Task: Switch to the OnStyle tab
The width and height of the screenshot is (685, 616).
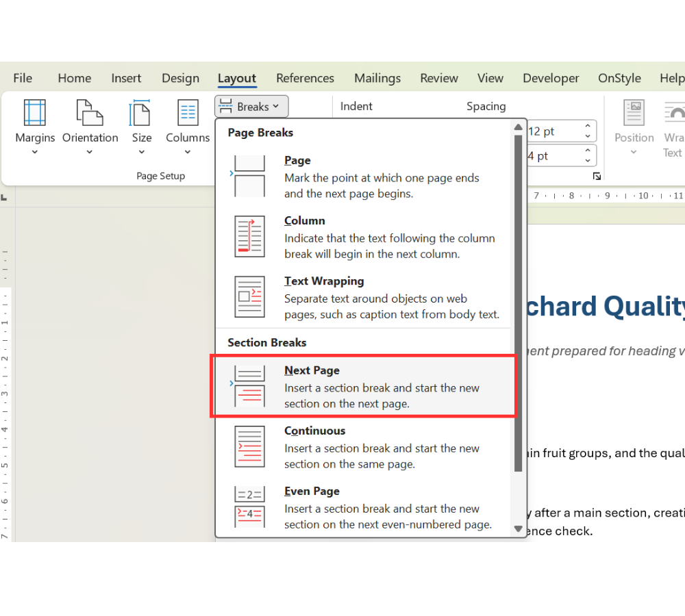Action: click(x=619, y=78)
